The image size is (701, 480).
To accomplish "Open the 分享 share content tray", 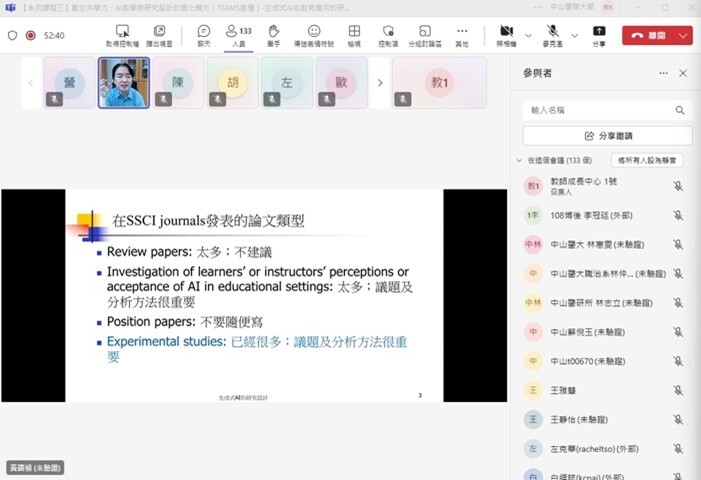I will coord(599,35).
